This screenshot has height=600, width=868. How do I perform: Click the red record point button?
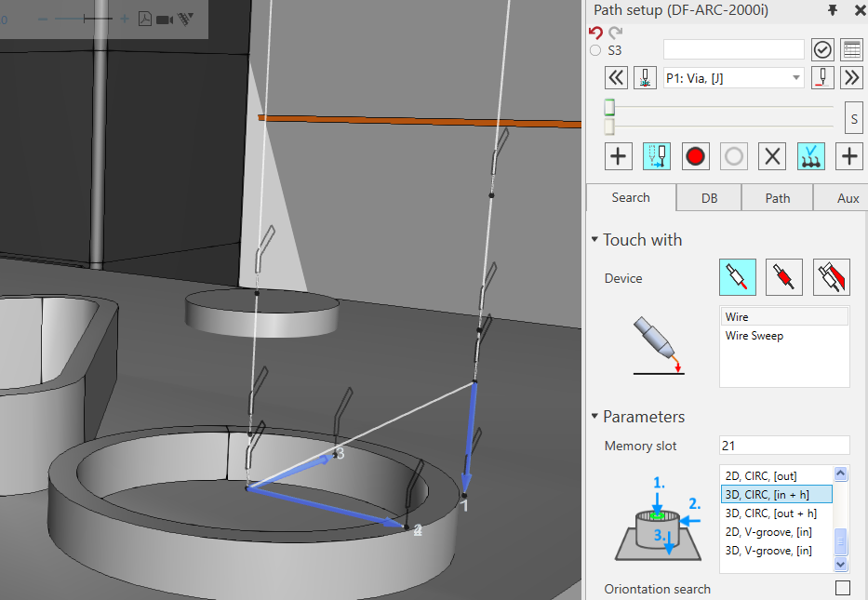coord(695,156)
